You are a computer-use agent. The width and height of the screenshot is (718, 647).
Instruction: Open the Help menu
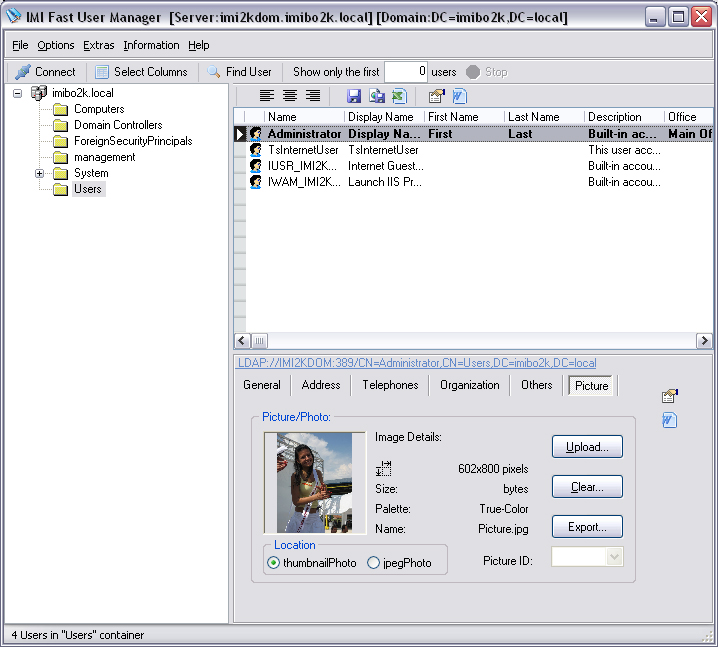point(199,45)
